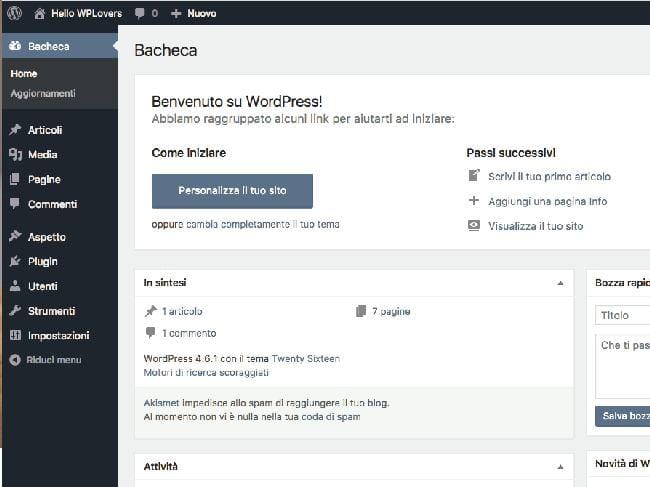This screenshot has width=650, height=487.
Task: Click the WordPress logo icon in the admin bar
Action: [15, 13]
